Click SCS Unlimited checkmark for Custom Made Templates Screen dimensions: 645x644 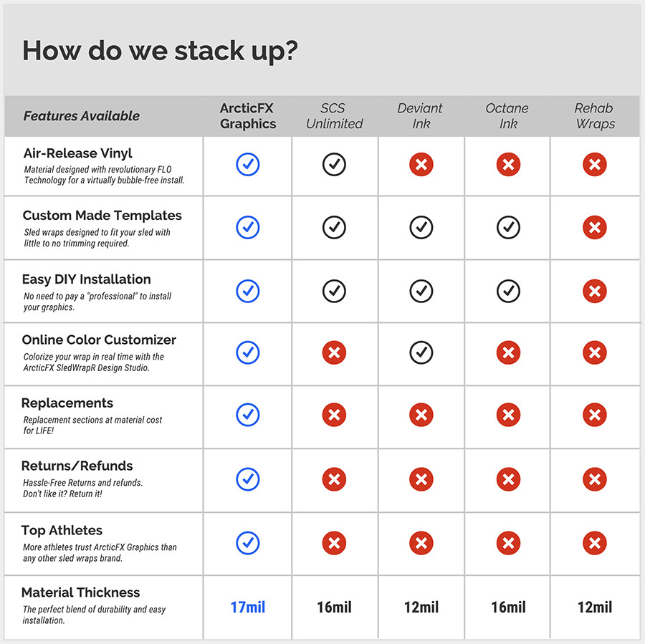click(x=334, y=228)
